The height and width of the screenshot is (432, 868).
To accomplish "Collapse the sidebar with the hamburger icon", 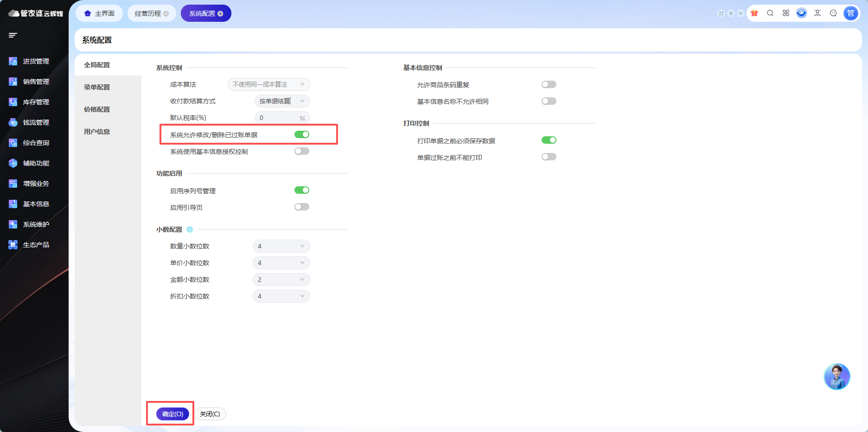I will (13, 35).
